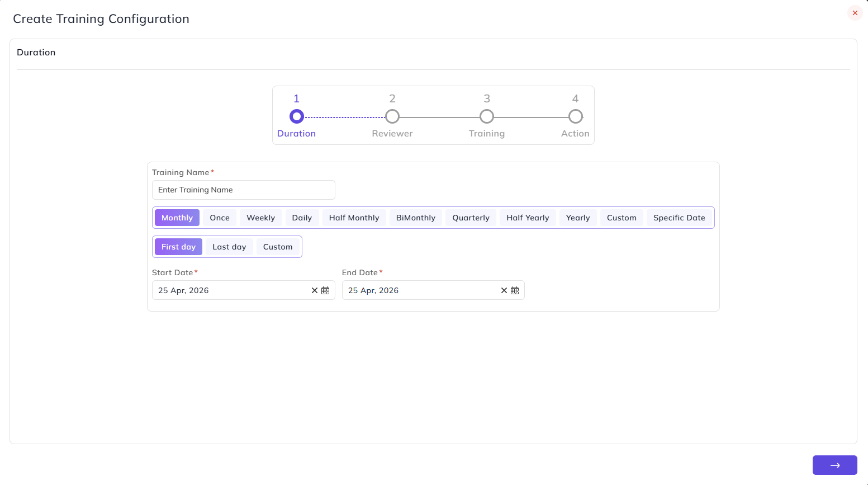This screenshot has width=868, height=485.
Task: Select the Specific Date frequency
Action: 679,218
